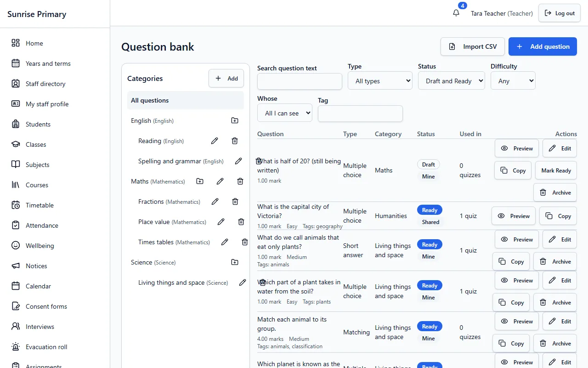Add a subcategory under Science

pos(235,262)
